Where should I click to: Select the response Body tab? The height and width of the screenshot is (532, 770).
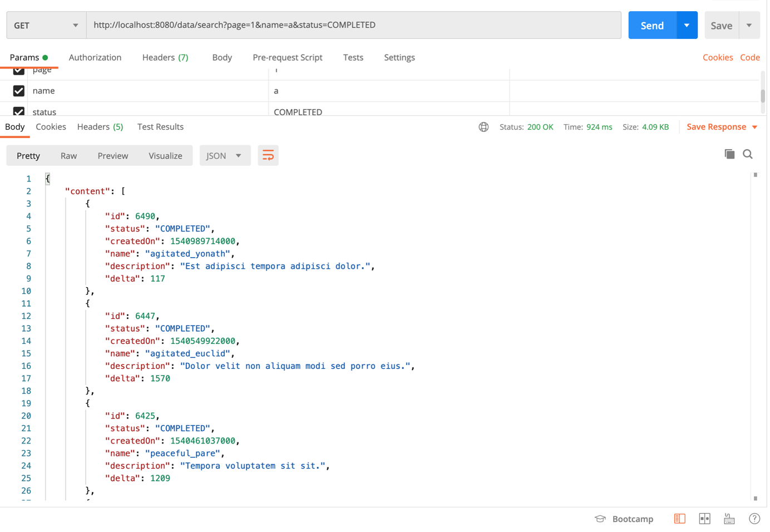(x=15, y=127)
